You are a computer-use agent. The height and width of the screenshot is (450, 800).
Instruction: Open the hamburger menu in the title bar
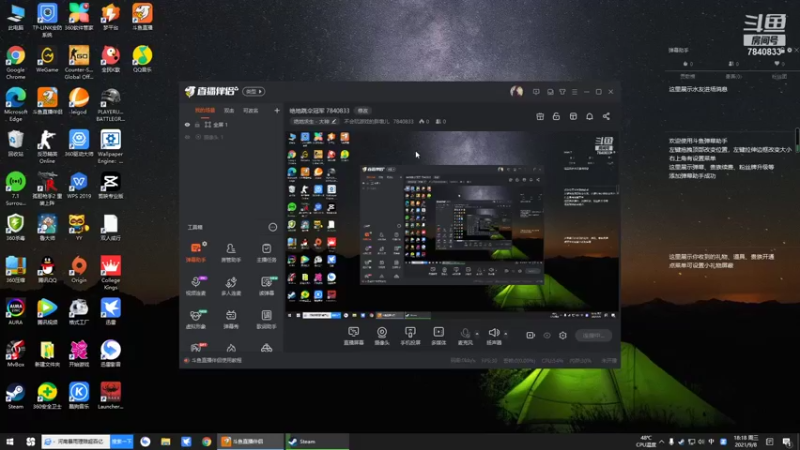(574, 92)
